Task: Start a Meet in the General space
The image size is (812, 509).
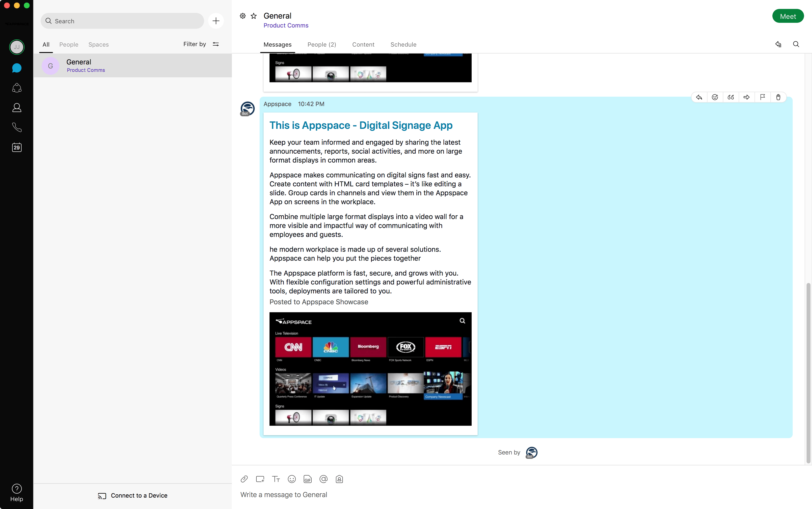Action: click(x=788, y=16)
